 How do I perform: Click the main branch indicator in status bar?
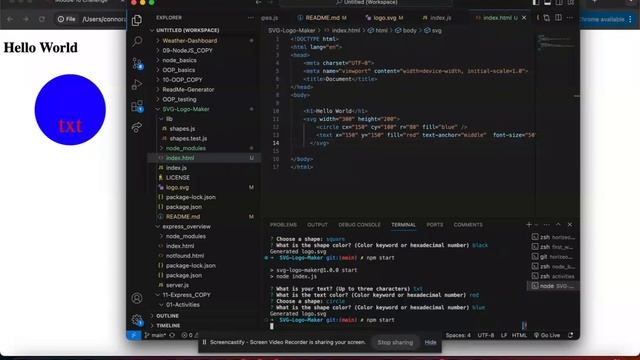pyautogui.click(x=155, y=335)
